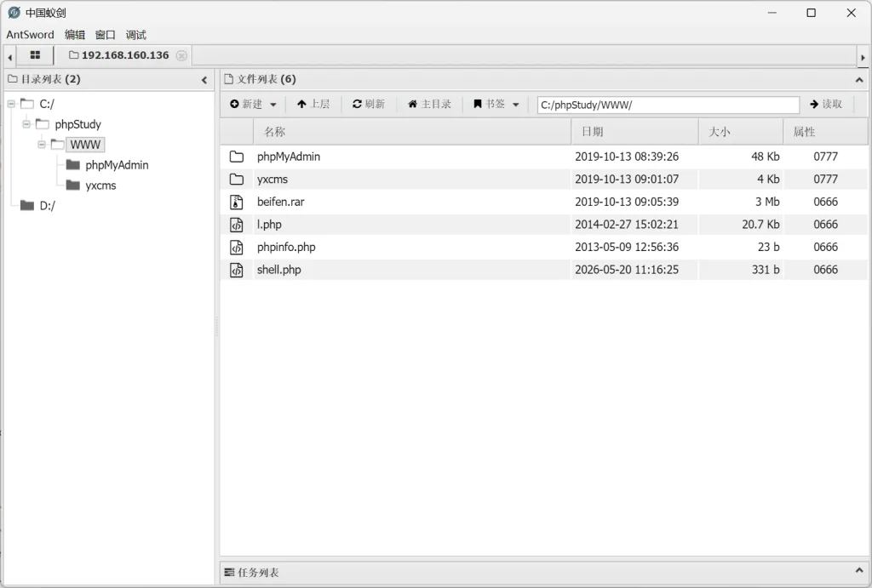Go up with 上层 button

[313, 104]
